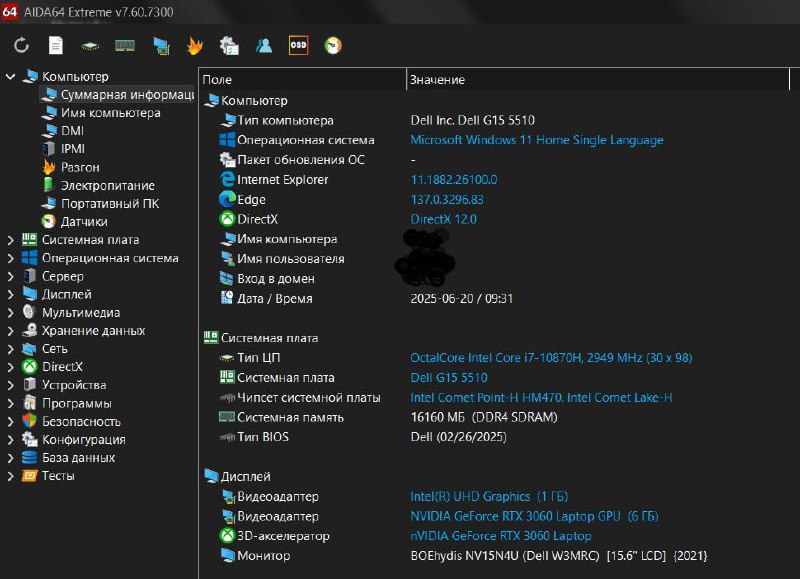Screen dimensions: 800x579
Task: Open the Edge version 137.0.3296.83 link
Action: (447, 199)
